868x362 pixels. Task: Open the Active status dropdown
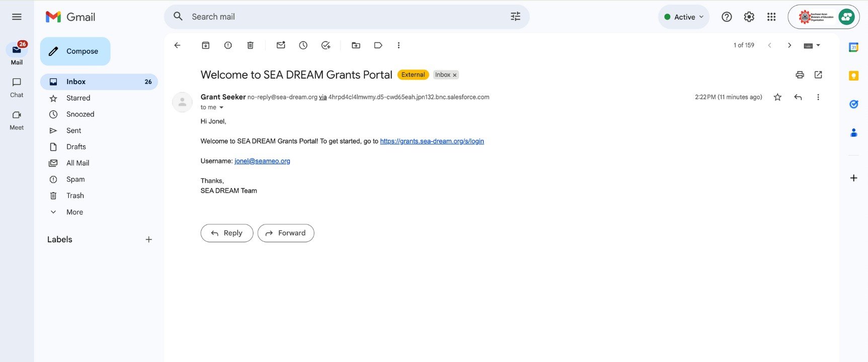pyautogui.click(x=684, y=17)
